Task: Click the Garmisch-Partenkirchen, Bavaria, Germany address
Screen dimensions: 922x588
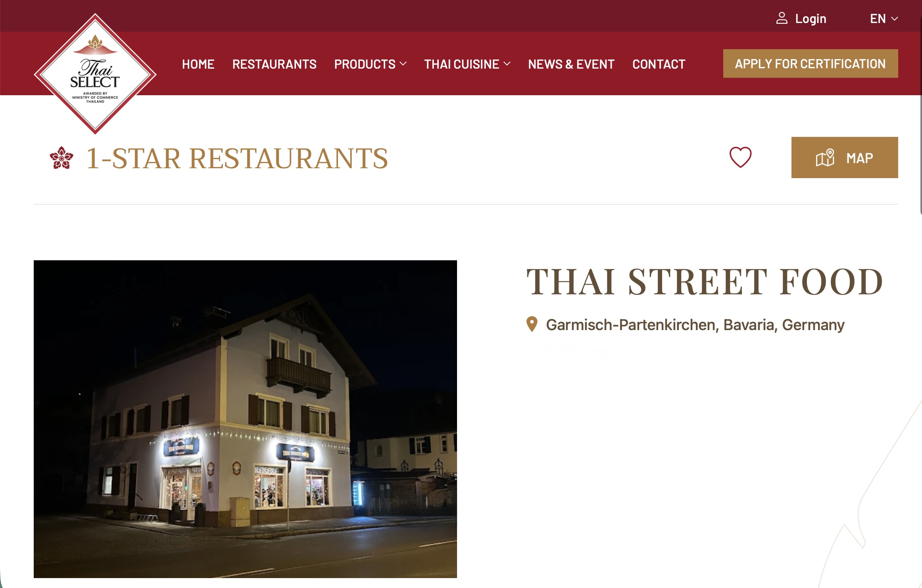Action: [695, 325]
